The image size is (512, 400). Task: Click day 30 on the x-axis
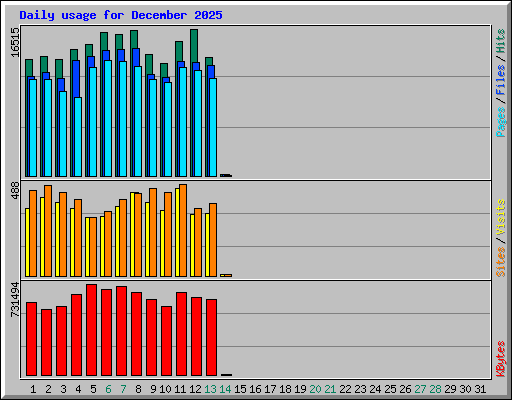point(465,389)
